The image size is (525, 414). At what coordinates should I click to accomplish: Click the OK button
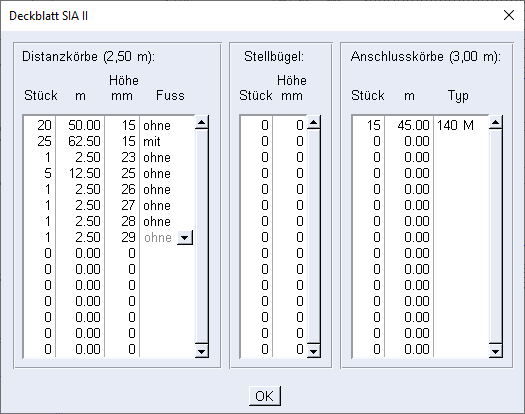[265, 396]
